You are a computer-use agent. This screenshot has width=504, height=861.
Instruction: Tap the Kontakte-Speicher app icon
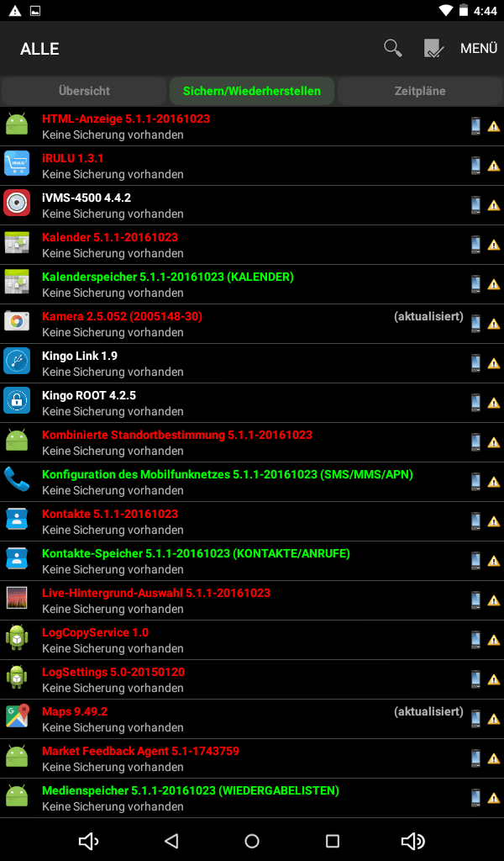point(17,558)
